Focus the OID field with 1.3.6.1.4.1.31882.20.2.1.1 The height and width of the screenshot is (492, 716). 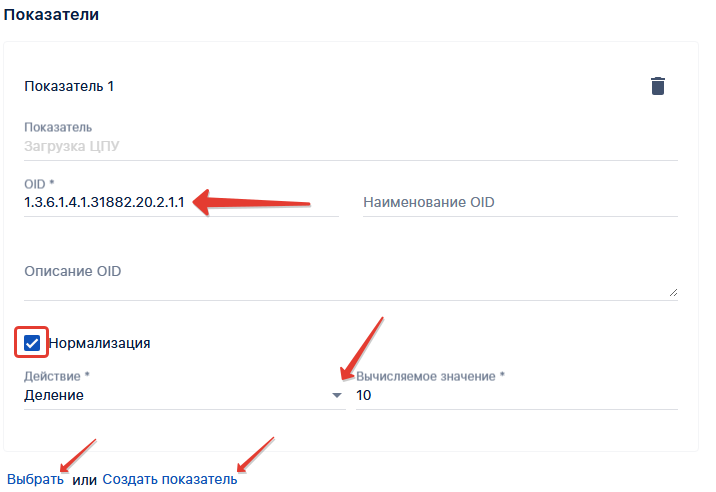[x=105, y=202]
